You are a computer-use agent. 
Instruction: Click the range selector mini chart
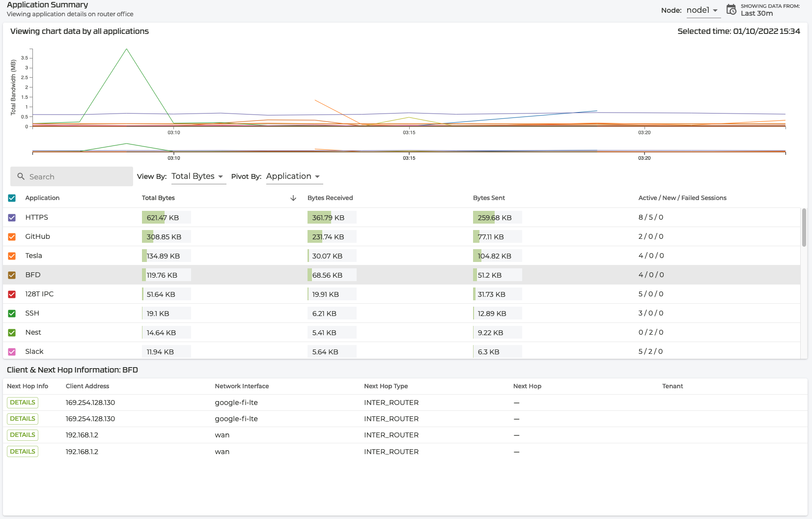coord(409,149)
